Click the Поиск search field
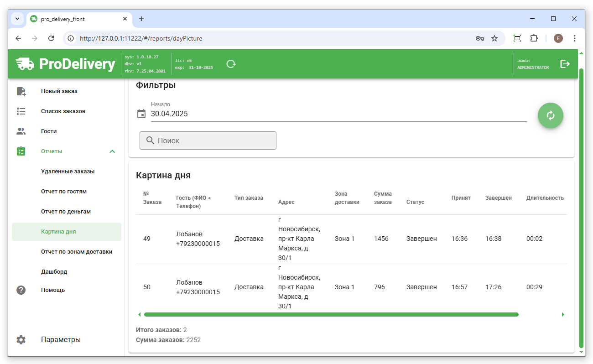593x364 pixels. 208,140
